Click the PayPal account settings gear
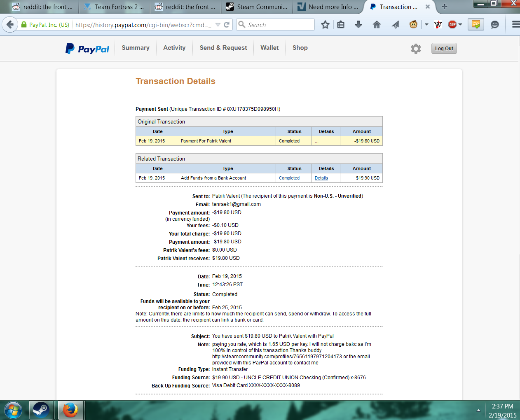Screen dimensions: 520x420 click(416, 49)
